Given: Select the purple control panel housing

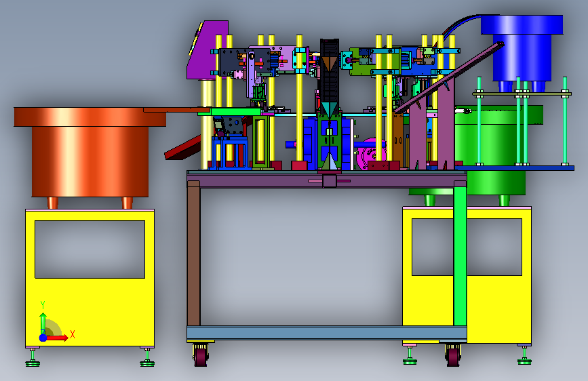Looking at the screenshot, I should coord(208,50).
